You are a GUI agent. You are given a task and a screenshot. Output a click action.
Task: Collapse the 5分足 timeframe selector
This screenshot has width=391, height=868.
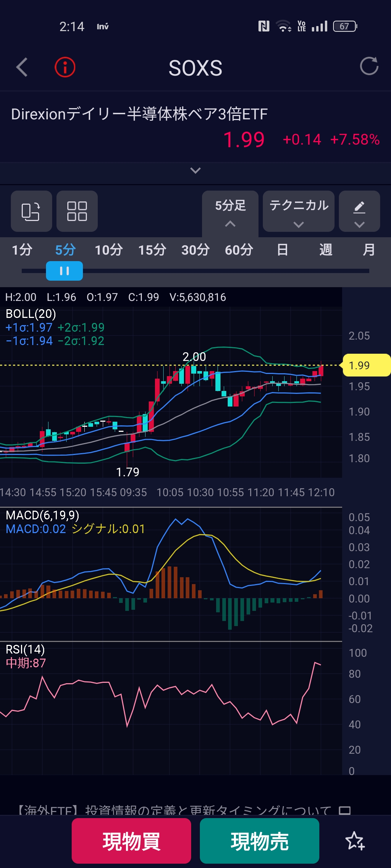pyautogui.click(x=230, y=212)
